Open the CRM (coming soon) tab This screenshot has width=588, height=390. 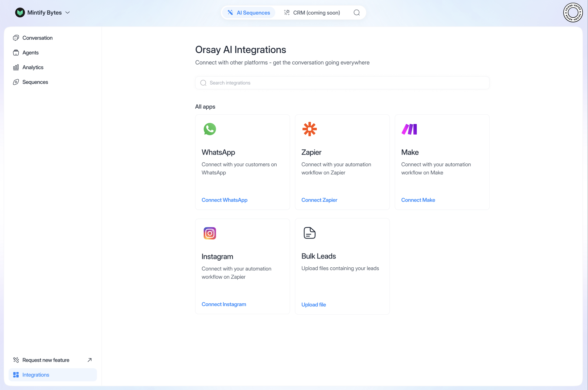click(312, 13)
